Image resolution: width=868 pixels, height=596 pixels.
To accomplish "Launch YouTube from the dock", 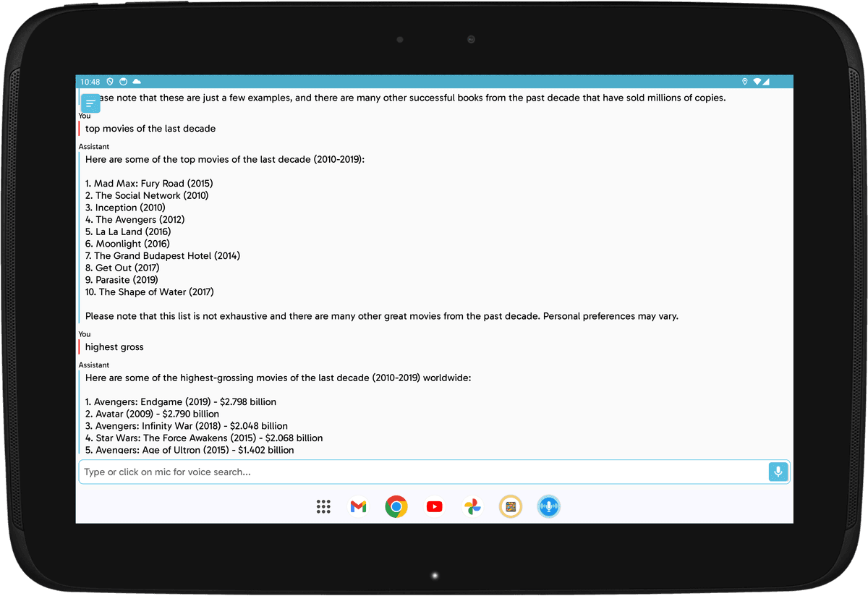I will (x=434, y=507).
